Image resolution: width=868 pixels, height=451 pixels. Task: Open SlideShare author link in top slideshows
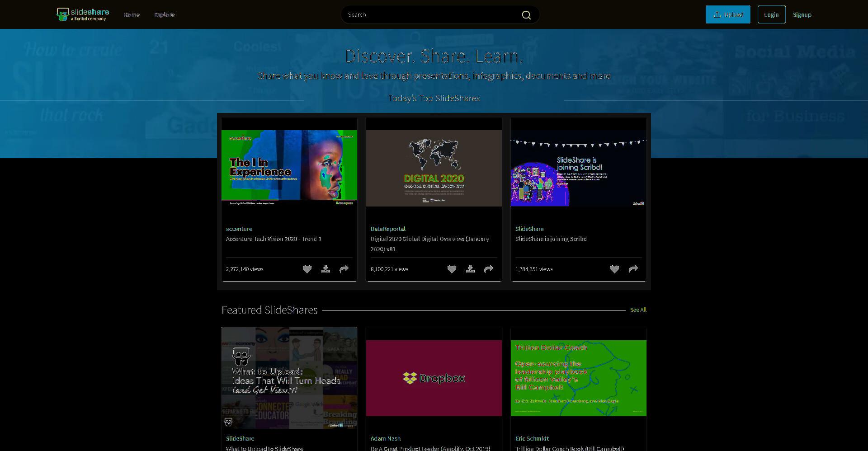tap(529, 229)
